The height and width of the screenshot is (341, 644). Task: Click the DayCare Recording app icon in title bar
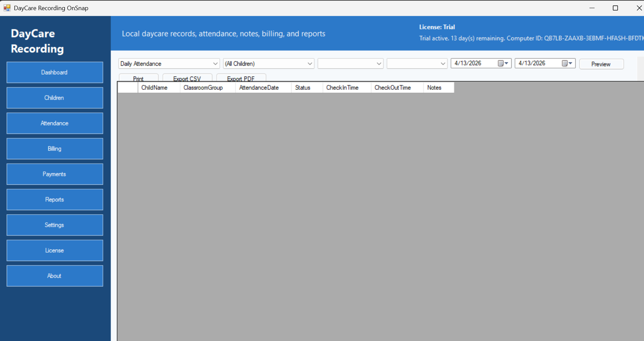(7, 8)
